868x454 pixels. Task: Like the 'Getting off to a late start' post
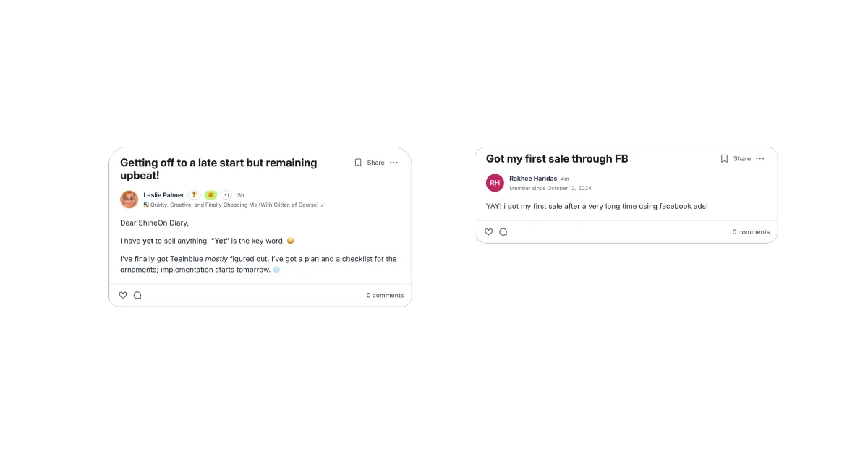point(123,295)
